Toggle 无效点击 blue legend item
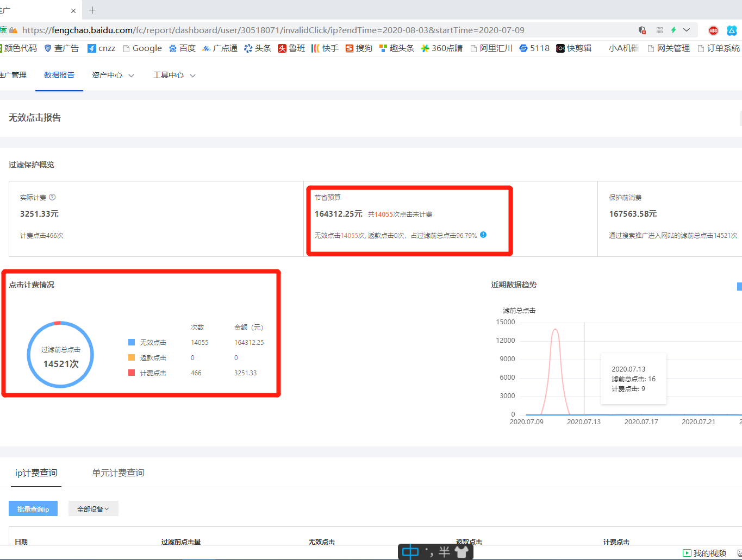The width and height of the screenshot is (742, 560). click(x=147, y=343)
